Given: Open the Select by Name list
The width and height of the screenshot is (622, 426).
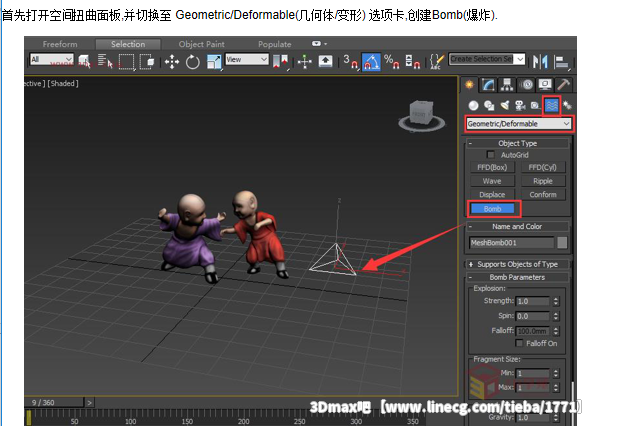Looking at the screenshot, I should tap(105, 61).
